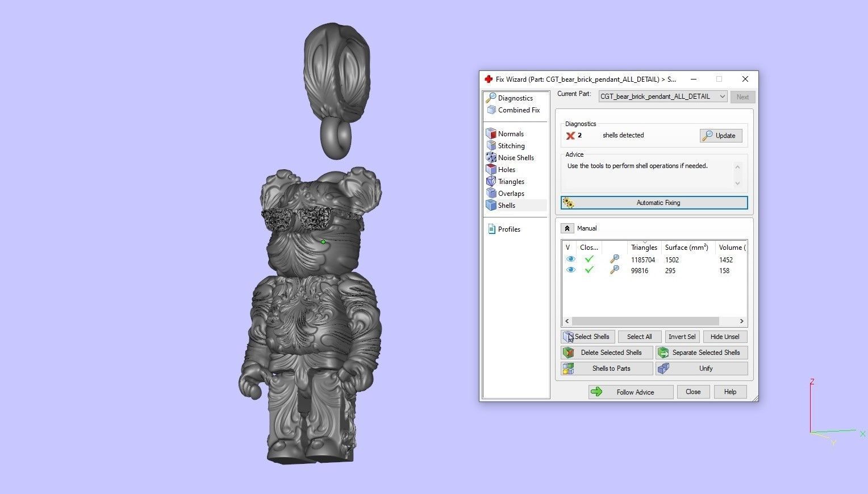Click Hide Unsel button
Viewport: 868px width, 494px height.
725,337
